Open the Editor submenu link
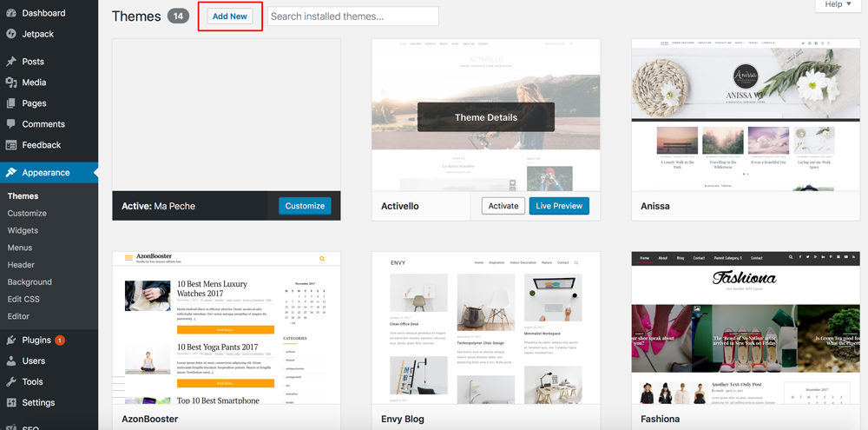Image resolution: width=868 pixels, height=430 pixels. (18, 316)
